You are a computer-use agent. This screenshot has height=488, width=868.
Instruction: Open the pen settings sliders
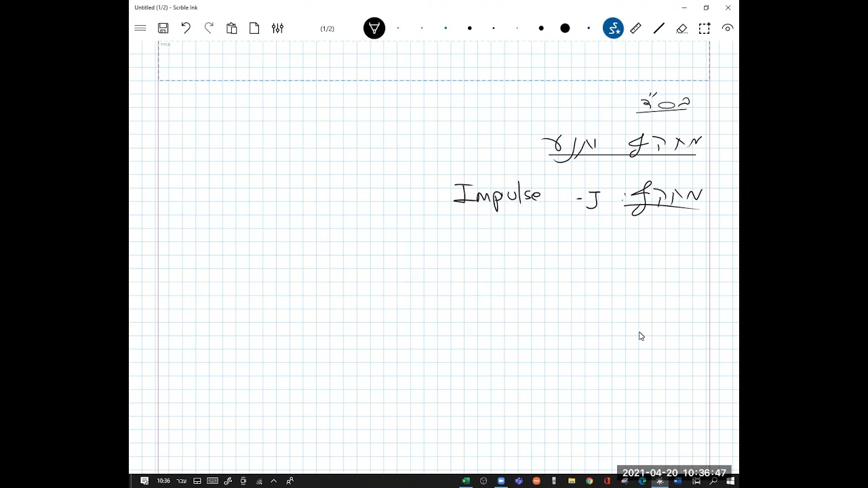pyautogui.click(x=277, y=28)
